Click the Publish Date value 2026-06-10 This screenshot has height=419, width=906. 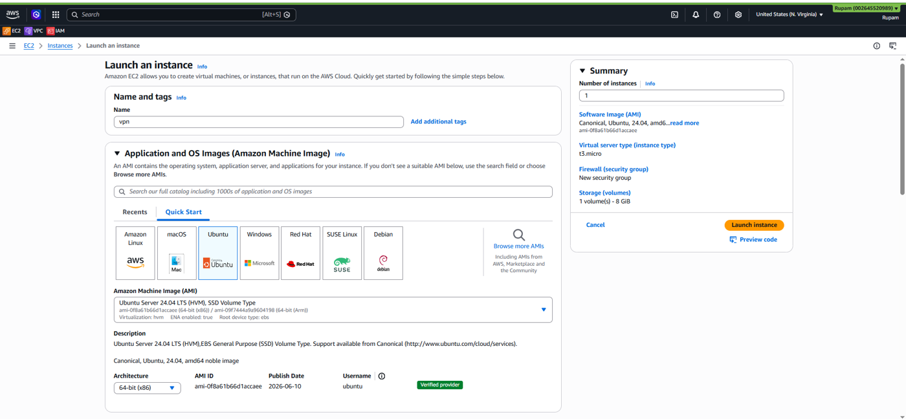(x=285, y=385)
